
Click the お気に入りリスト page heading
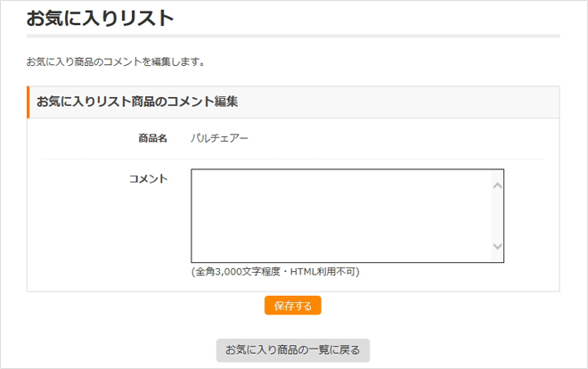click(x=100, y=17)
